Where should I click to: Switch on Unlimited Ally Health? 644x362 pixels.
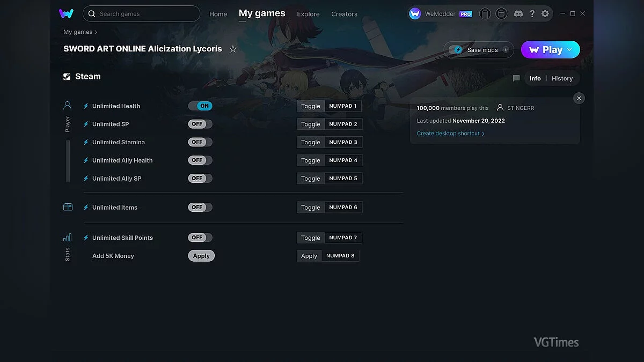[200, 160]
